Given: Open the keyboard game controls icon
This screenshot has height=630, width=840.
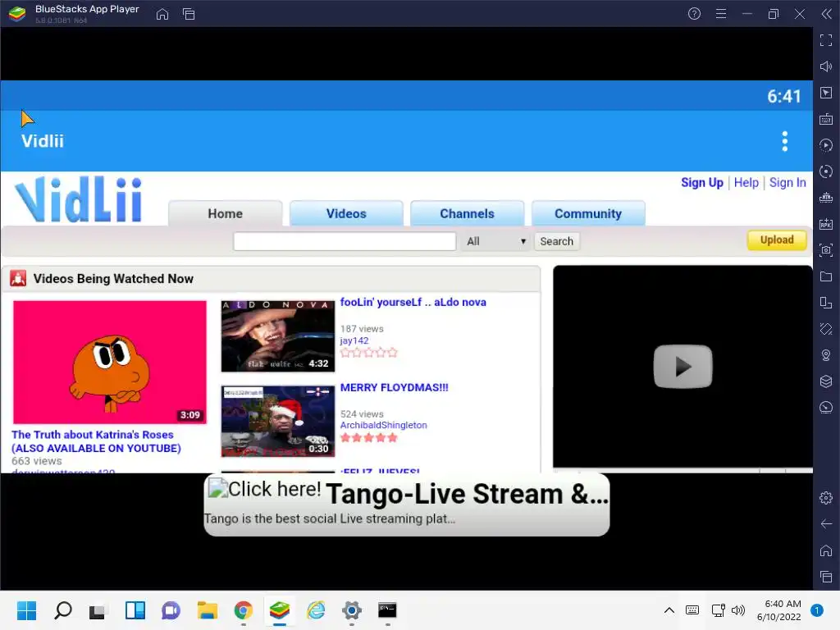Looking at the screenshot, I should tap(825, 119).
